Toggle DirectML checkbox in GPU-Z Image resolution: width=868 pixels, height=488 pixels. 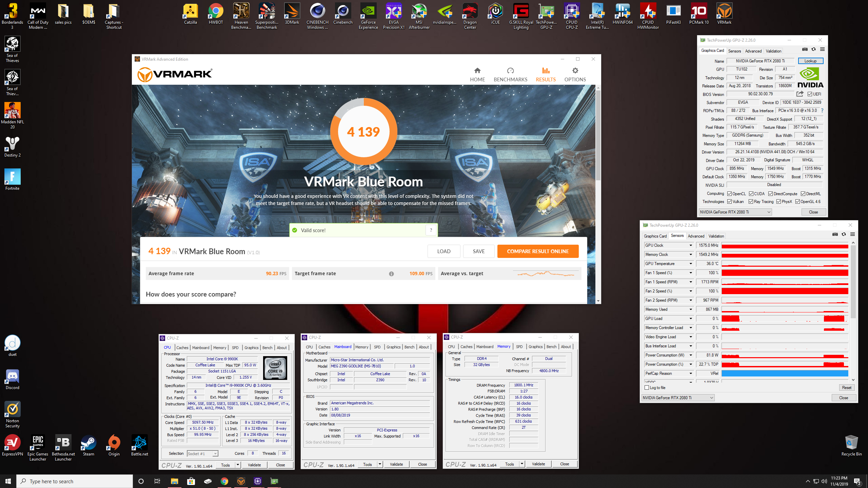click(803, 194)
